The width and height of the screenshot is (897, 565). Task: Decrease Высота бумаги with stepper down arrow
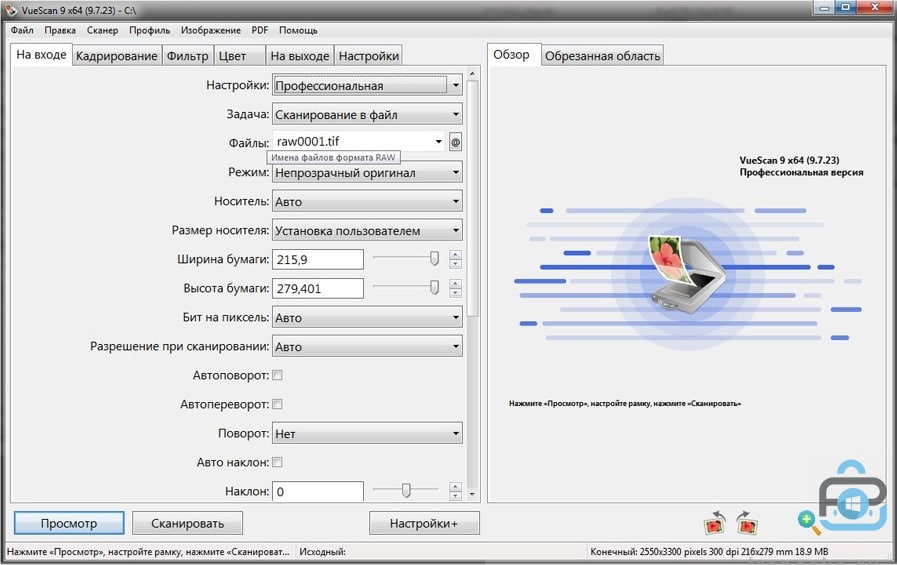point(455,293)
